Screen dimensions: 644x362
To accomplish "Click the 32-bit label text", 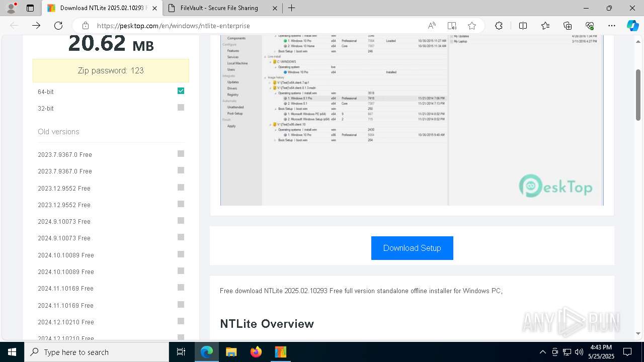I will pyautogui.click(x=46, y=109).
